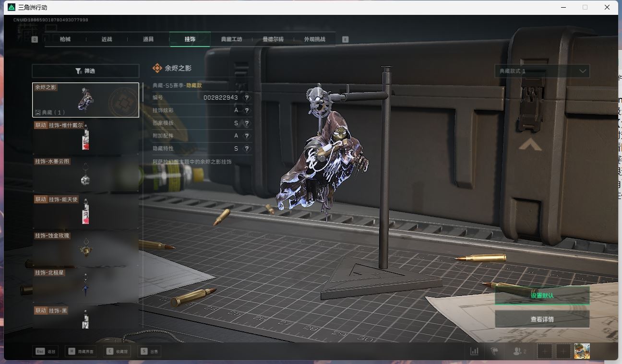Click the help icon for 附加配件
The height and width of the screenshot is (364, 622).
[247, 136]
